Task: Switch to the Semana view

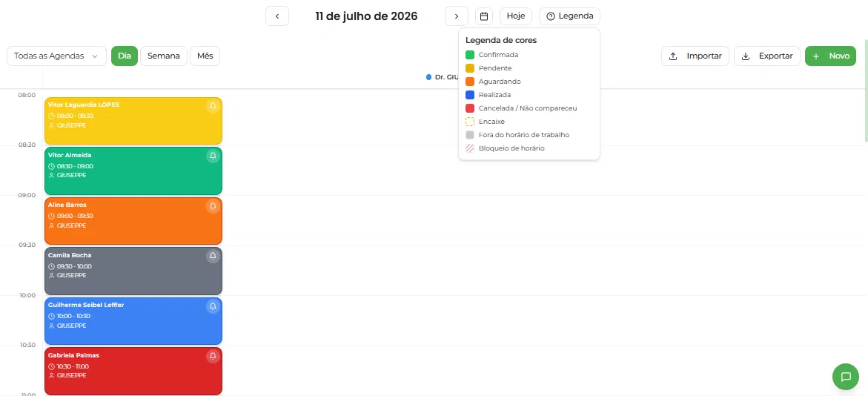Action: [164, 56]
